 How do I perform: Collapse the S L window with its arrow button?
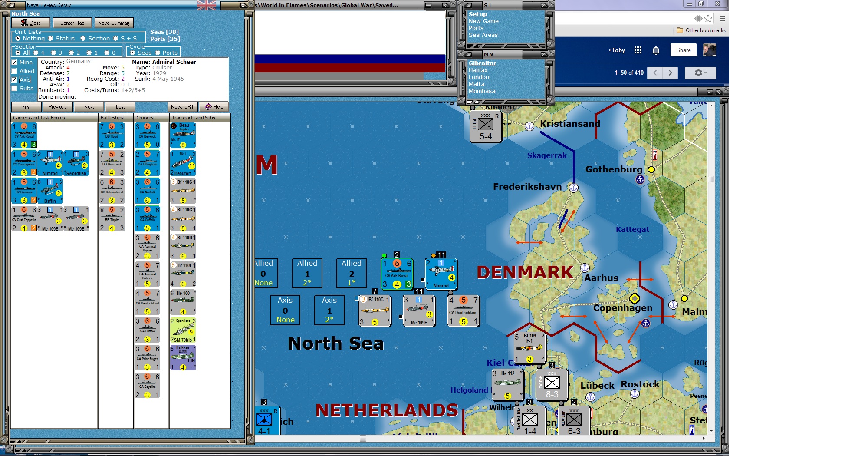coord(469,5)
